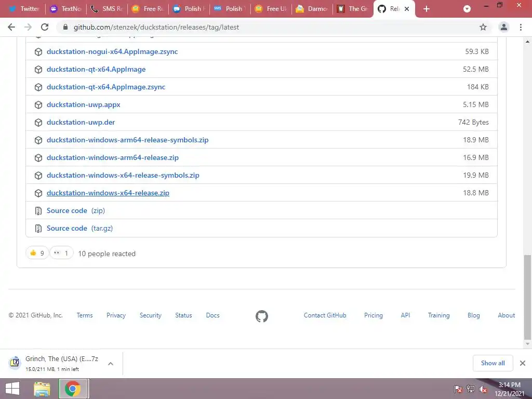The image size is (532, 399).
Task: Click package icon beside duckstation-uwp.der
Action: point(38,123)
